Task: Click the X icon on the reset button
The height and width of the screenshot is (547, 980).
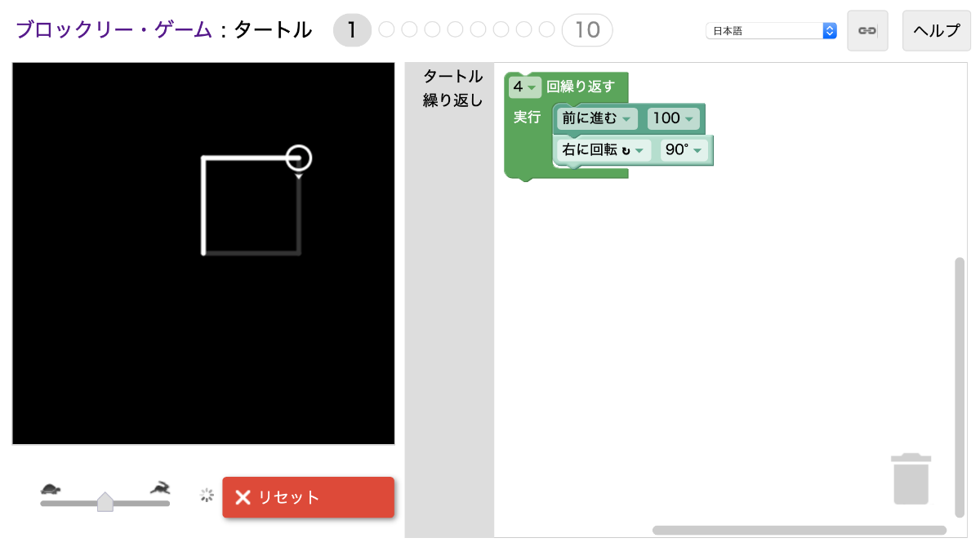Action: (x=243, y=497)
